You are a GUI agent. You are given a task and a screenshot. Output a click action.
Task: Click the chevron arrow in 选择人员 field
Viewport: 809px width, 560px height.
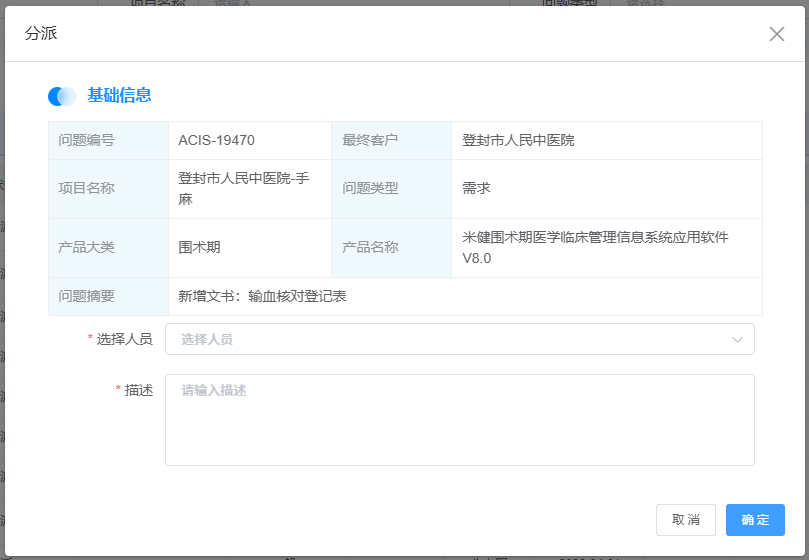click(x=738, y=340)
